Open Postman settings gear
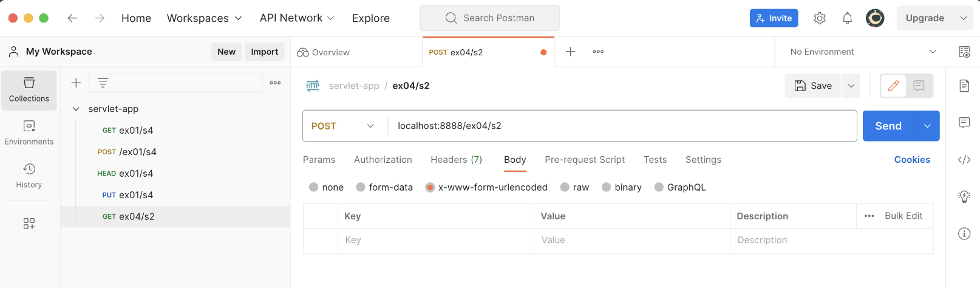The height and width of the screenshot is (288, 980). [x=820, y=18]
